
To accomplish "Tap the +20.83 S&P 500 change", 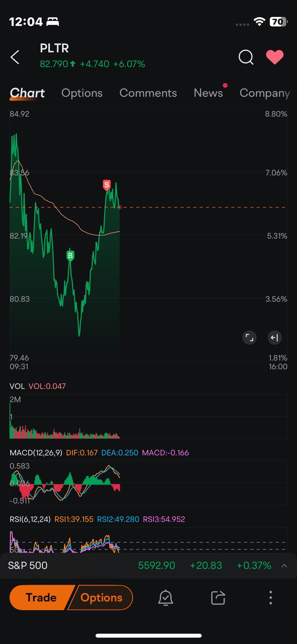I will [206, 565].
